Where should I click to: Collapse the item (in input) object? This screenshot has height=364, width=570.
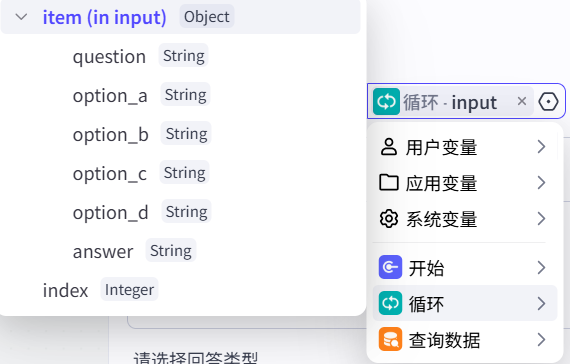[21, 17]
